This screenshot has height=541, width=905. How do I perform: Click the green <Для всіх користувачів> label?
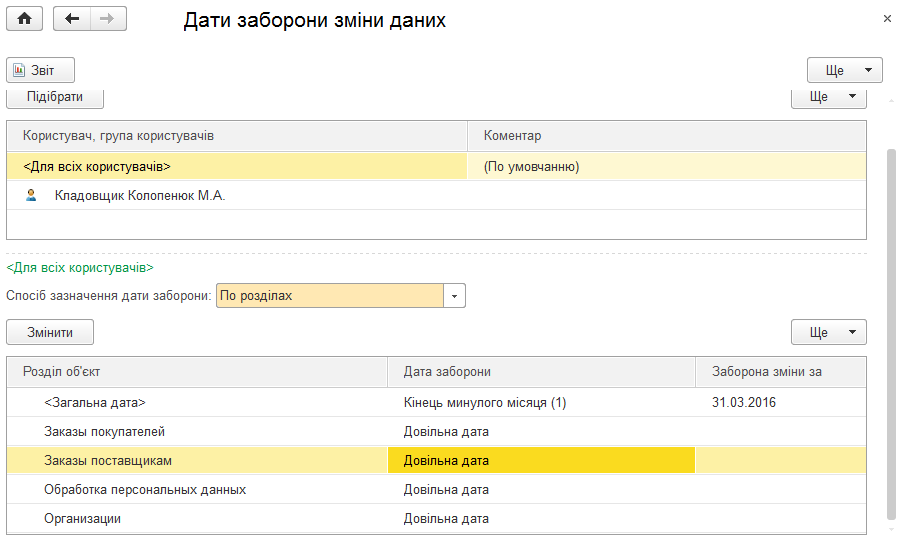(x=80, y=268)
